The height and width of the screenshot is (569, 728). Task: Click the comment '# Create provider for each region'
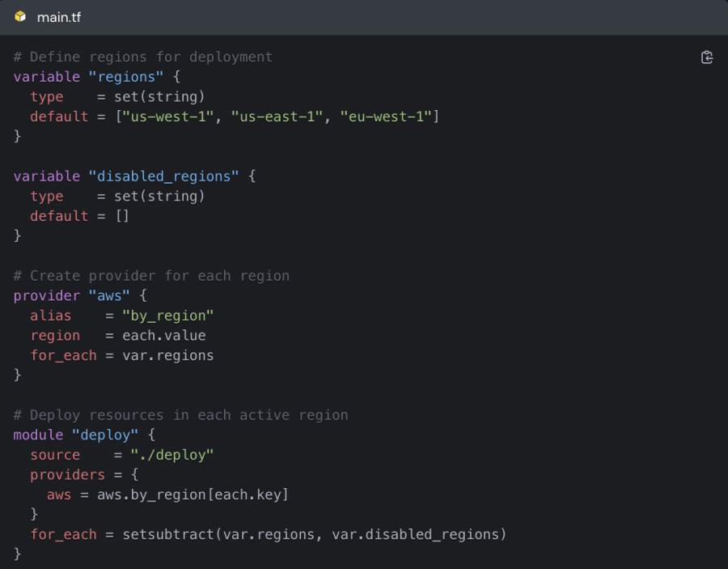click(151, 276)
